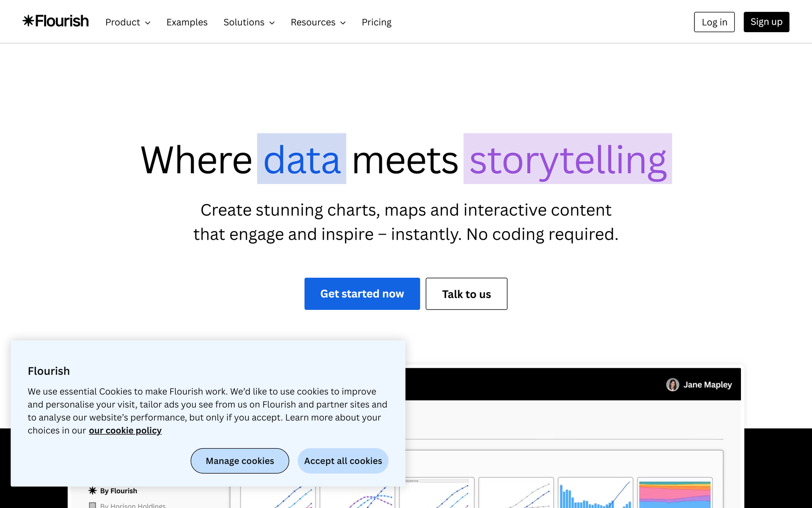Click the Log in button
The height and width of the screenshot is (508, 812).
coord(714,22)
